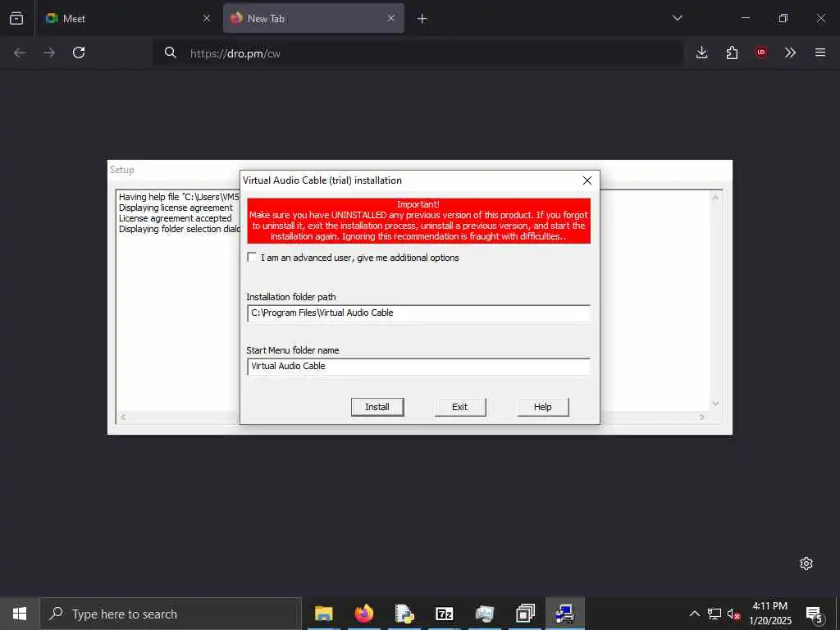Screen dimensions: 840x630
Task: Open the Windows Start menu
Action: pyautogui.click(x=20, y=614)
